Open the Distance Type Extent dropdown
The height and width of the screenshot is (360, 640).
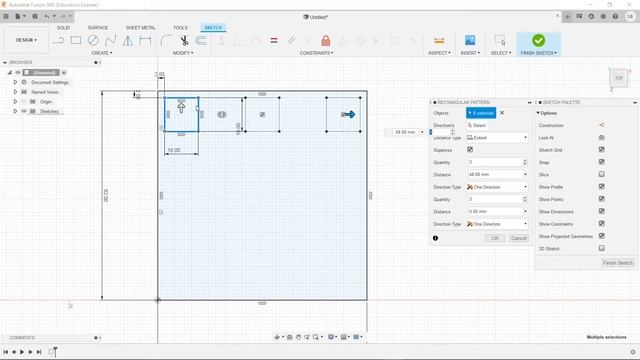497,138
